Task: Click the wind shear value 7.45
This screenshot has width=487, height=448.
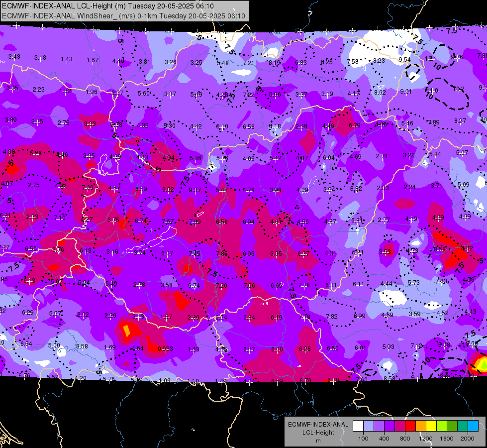Action: tap(195, 253)
